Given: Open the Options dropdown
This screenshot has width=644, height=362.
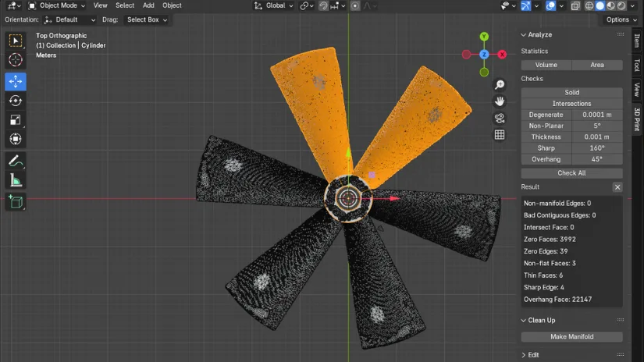Looking at the screenshot, I should click(621, 20).
